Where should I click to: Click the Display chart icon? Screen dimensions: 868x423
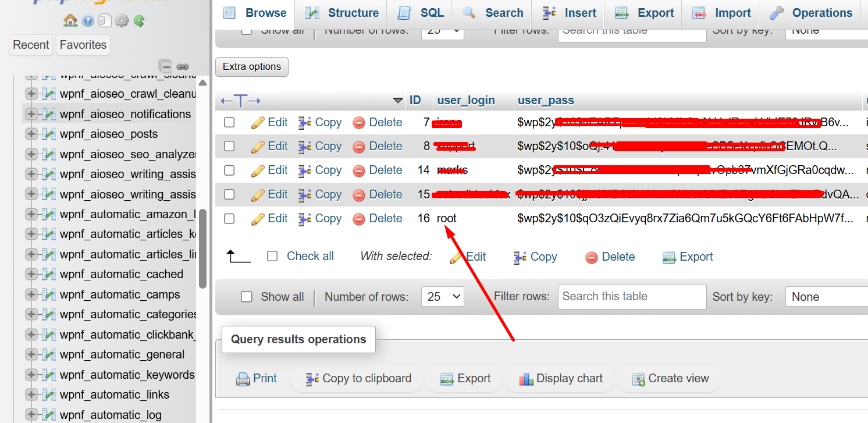[x=526, y=379]
